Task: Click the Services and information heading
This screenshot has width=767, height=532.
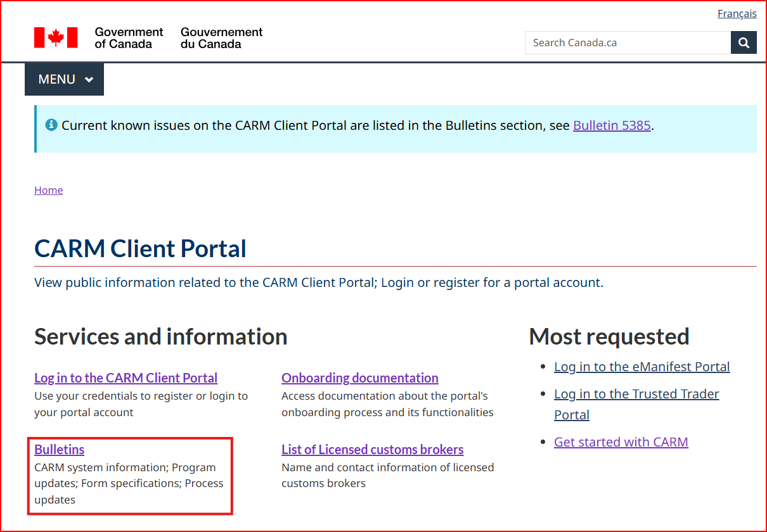Action: [161, 336]
